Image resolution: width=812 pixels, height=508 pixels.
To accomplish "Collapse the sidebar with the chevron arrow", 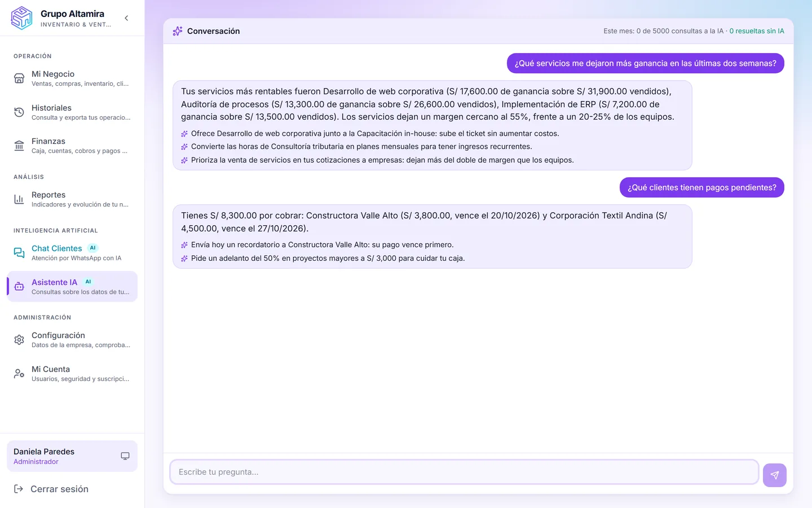I will tap(126, 18).
